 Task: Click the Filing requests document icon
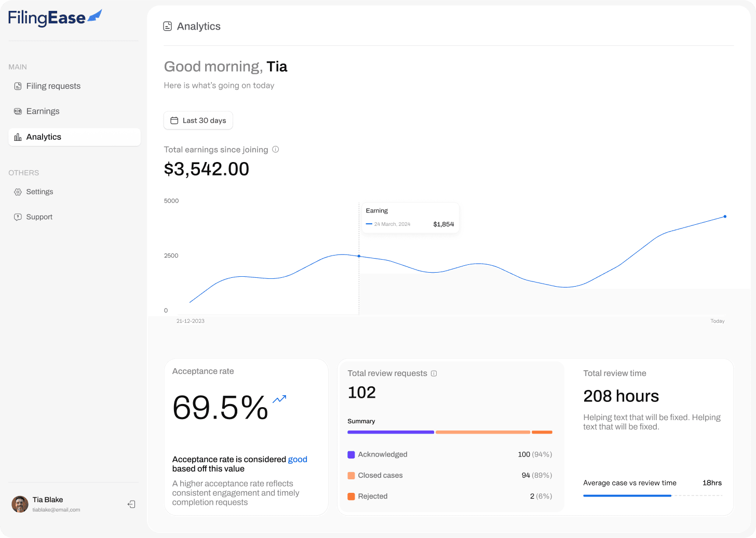[18, 86]
